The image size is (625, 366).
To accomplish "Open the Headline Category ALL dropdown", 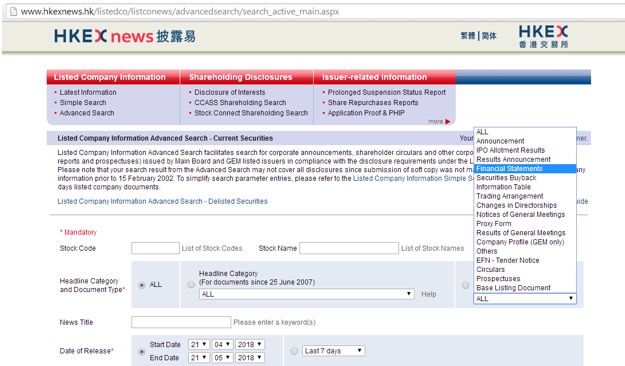I will tap(306, 294).
